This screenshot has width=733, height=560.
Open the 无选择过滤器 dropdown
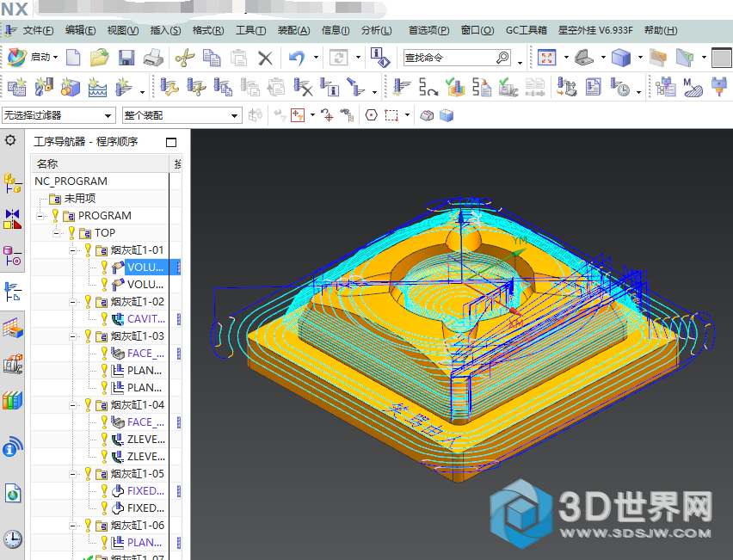click(59, 115)
